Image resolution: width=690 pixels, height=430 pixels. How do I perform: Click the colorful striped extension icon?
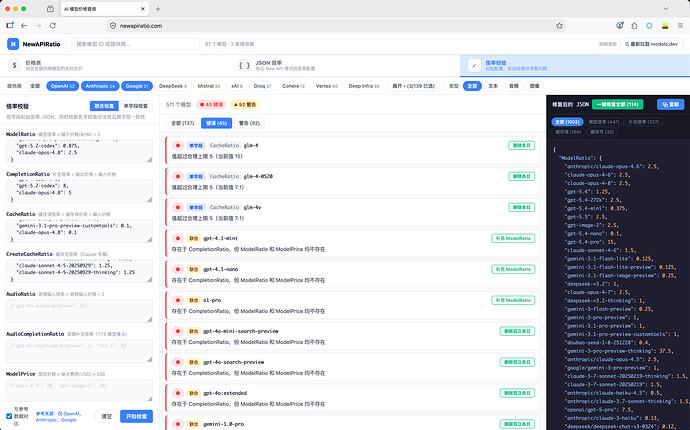click(x=665, y=26)
